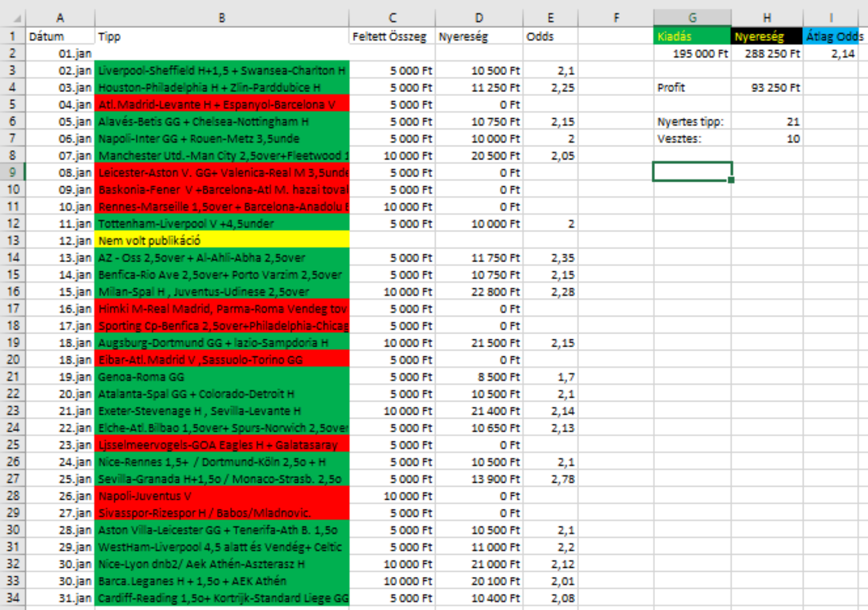Select the 'Nyertes tipp:' label cell
Viewport: 868px width, 610px height.
[692, 122]
